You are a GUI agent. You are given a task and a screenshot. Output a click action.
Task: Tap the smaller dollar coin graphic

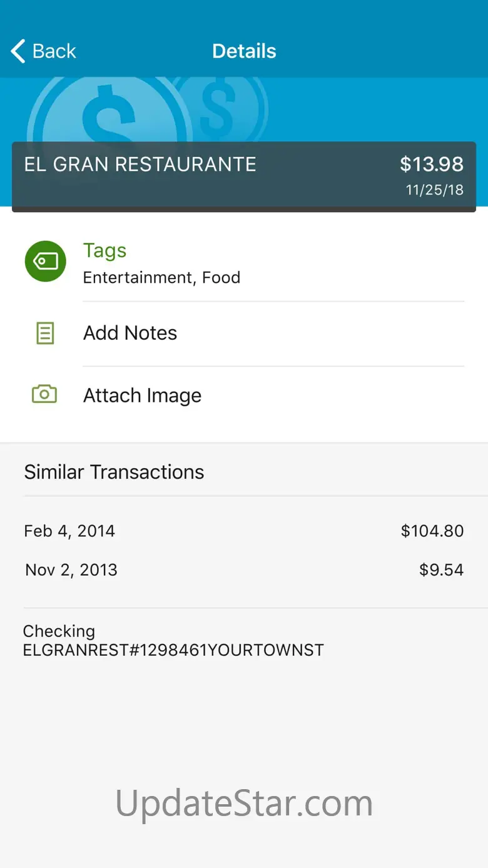click(222, 105)
